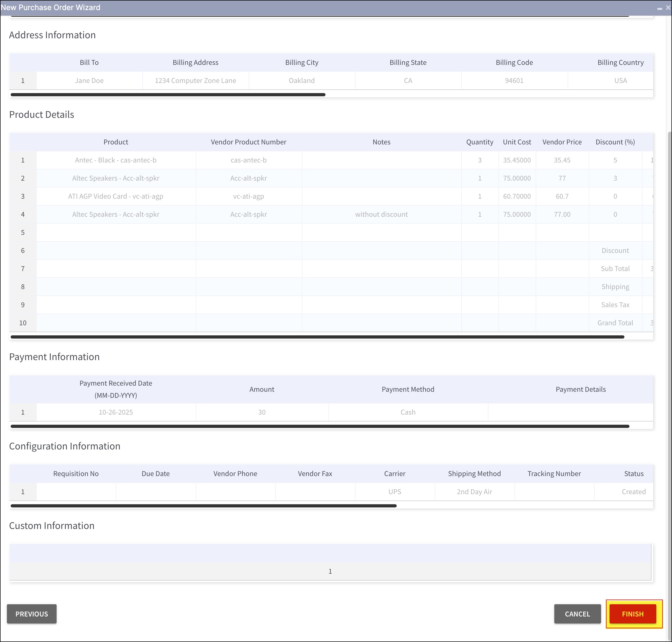Viewport: 672px width, 642px height.
Task: Close the New Purchase Order Wizard window
Action: (x=668, y=7)
